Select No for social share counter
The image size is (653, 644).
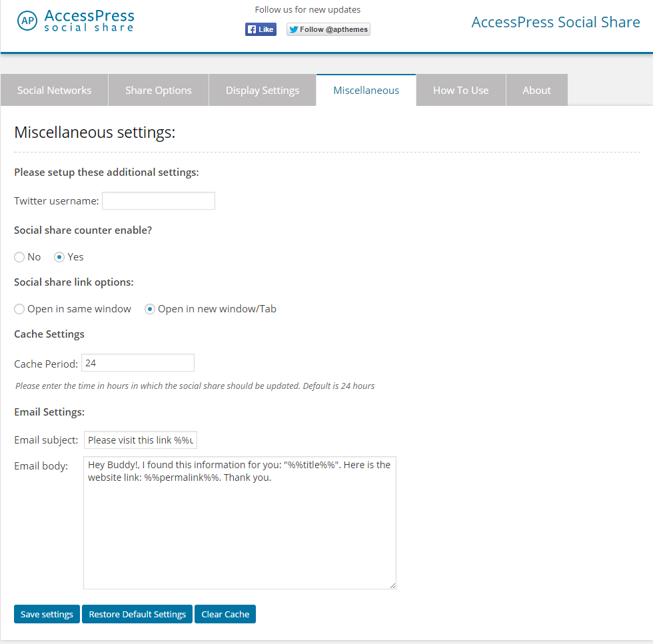[x=19, y=257]
